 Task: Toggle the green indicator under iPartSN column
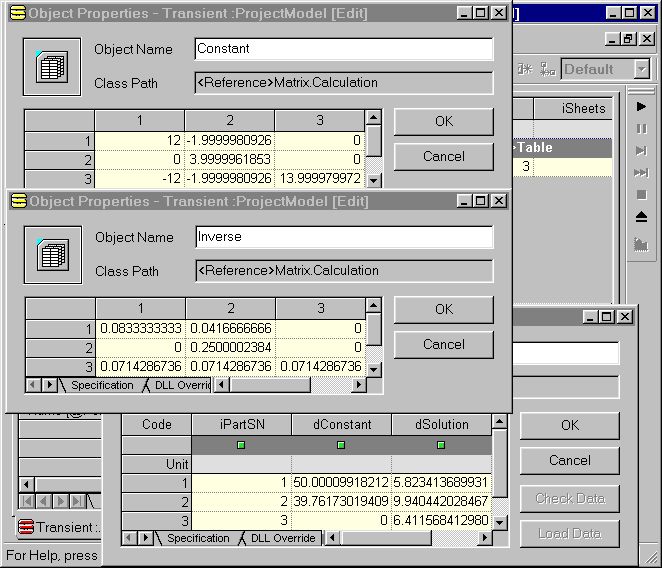point(241,444)
